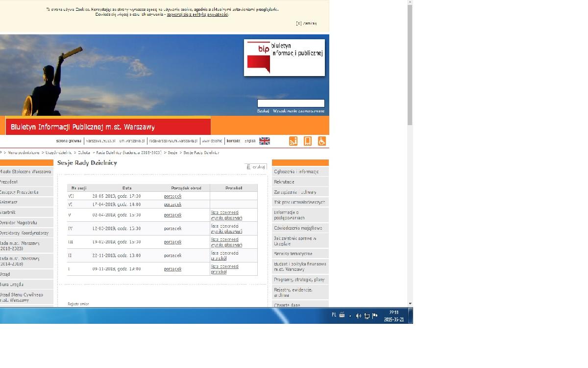Open Ochota in breadcrumb

tap(84, 153)
